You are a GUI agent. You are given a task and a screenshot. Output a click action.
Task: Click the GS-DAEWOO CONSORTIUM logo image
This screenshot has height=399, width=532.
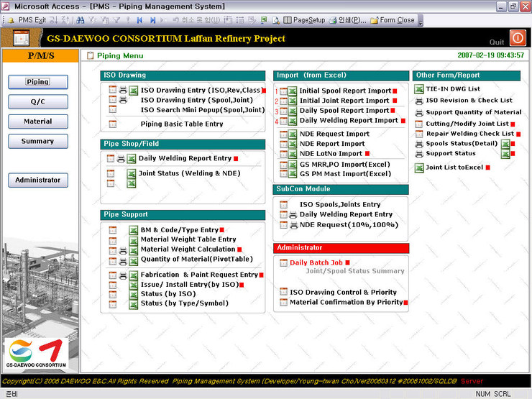(36, 354)
